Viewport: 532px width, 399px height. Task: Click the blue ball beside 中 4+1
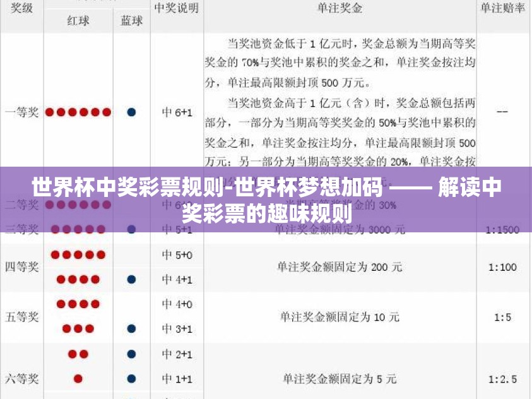pos(131,279)
